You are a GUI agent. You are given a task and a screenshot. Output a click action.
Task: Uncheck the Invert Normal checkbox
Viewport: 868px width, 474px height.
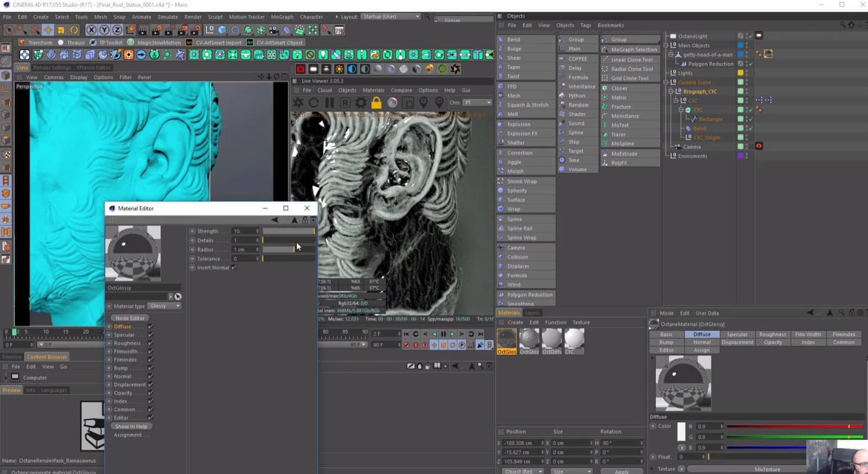click(x=234, y=267)
